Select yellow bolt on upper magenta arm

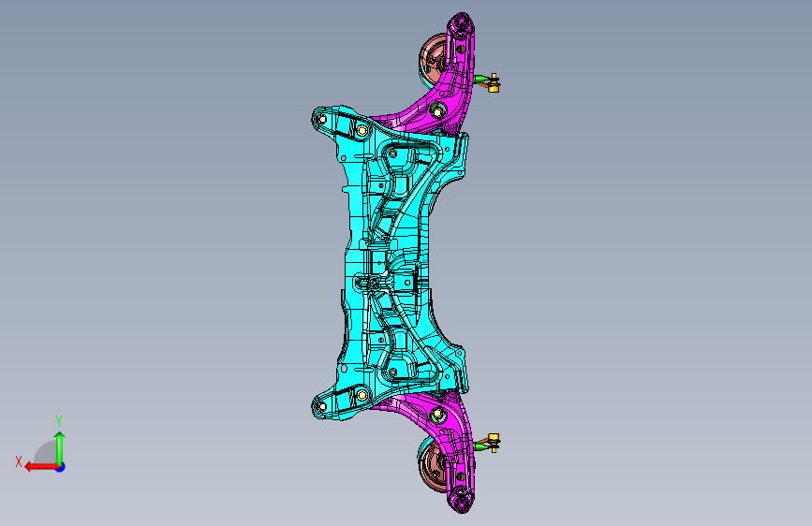(438, 111)
